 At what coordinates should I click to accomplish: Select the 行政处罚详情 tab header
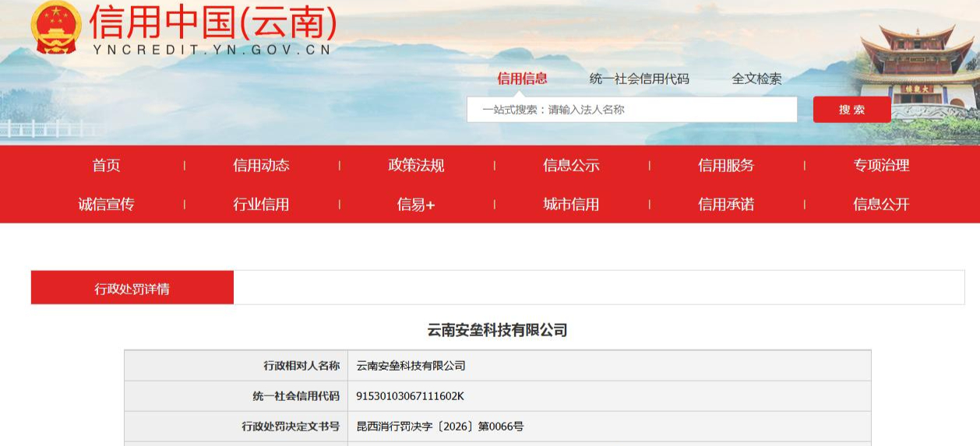tap(132, 288)
